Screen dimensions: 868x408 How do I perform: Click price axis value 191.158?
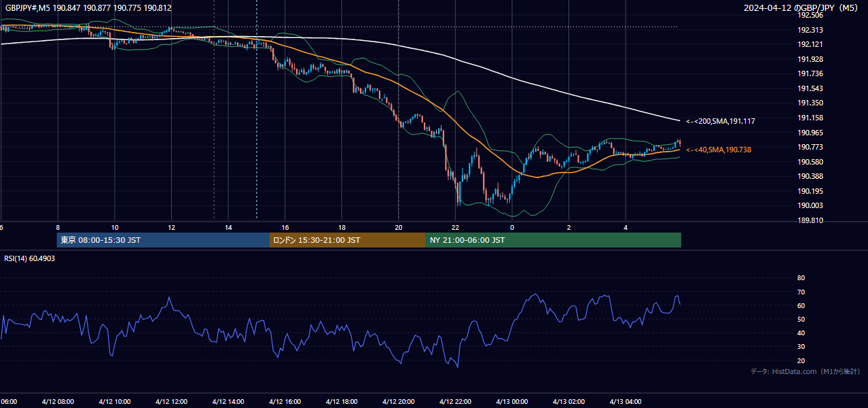tap(810, 118)
